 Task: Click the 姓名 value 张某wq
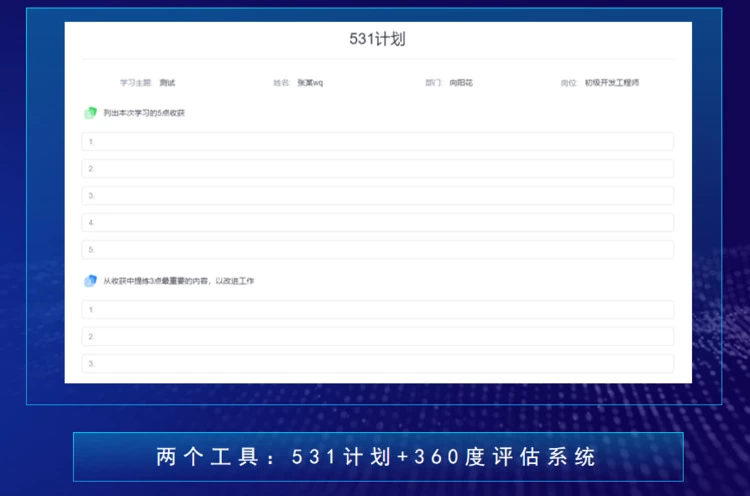[x=310, y=83]
